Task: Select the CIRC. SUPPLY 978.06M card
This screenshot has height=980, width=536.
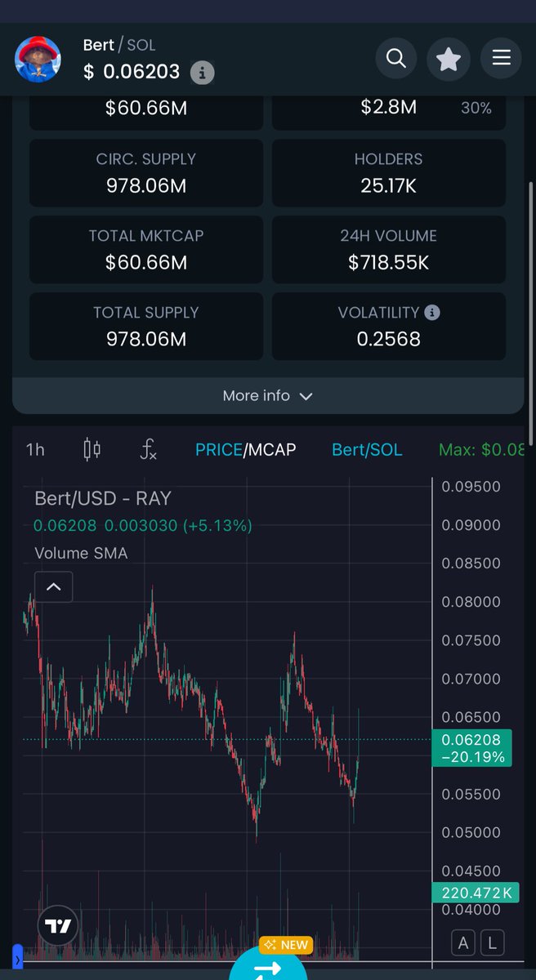Action: tap(146, 173)
